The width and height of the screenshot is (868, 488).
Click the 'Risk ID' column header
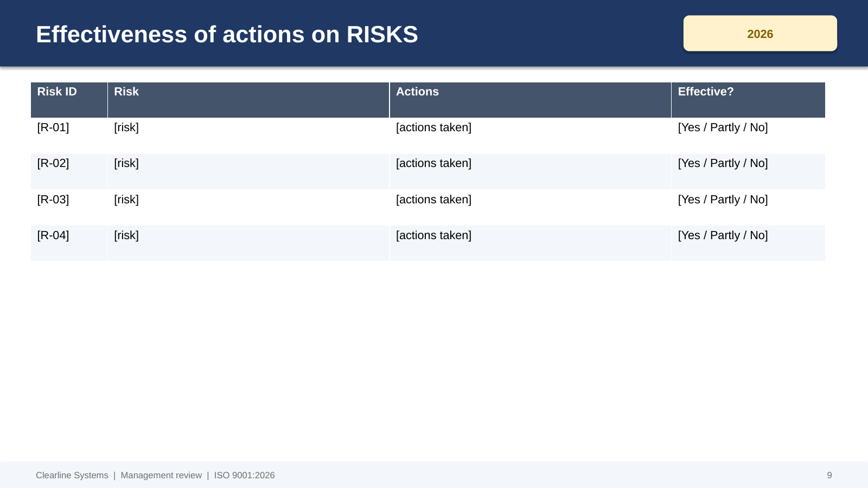tap(69, 100)
